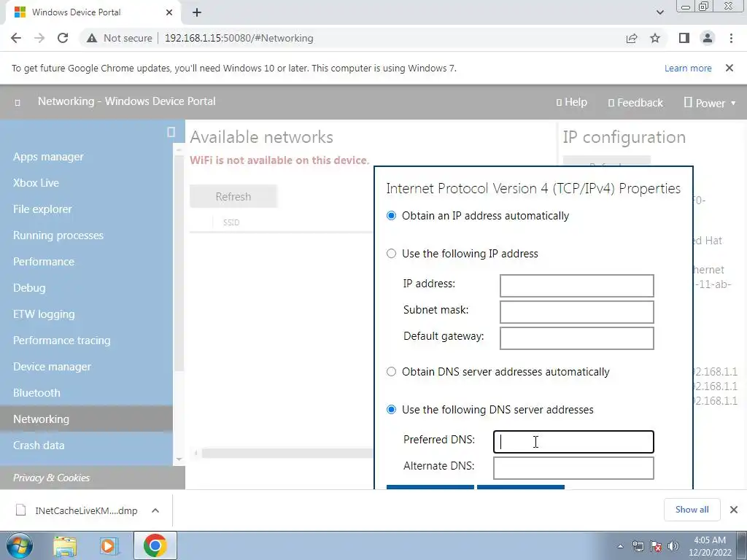Open Learn more about Chrome updates
This screenshot has height=560, width=747.
coord(688,68)
